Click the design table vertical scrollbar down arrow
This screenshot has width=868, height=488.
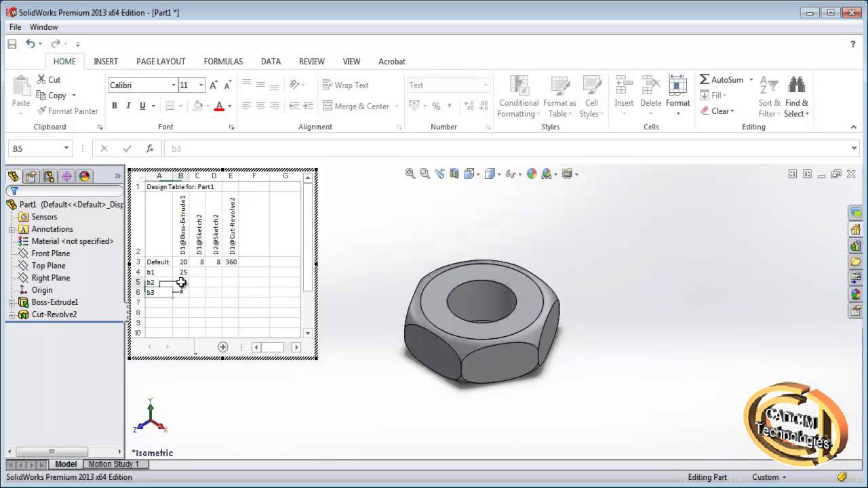click(308, 333)
